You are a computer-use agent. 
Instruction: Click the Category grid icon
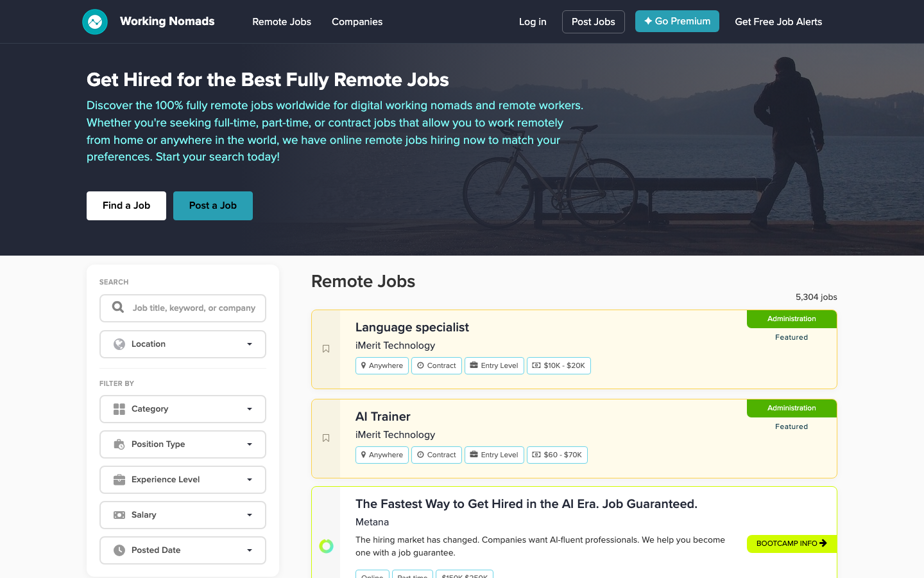(x=119, y=409)
